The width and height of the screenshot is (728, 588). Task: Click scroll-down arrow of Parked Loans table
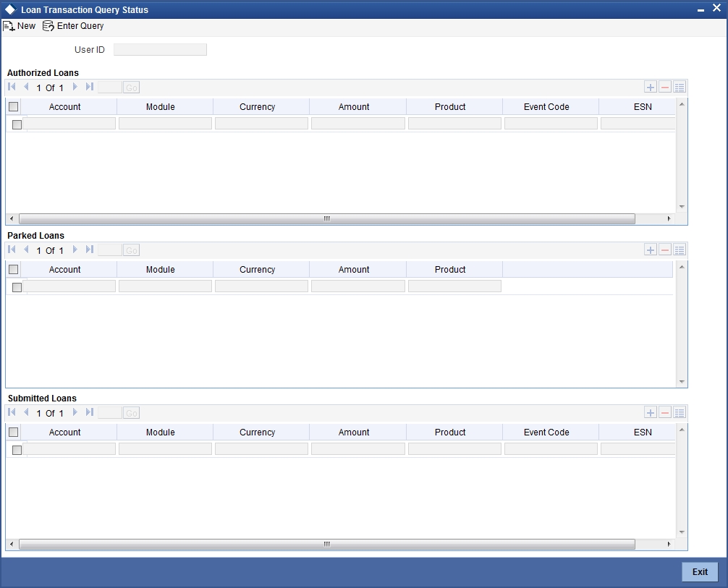point(682,382)
